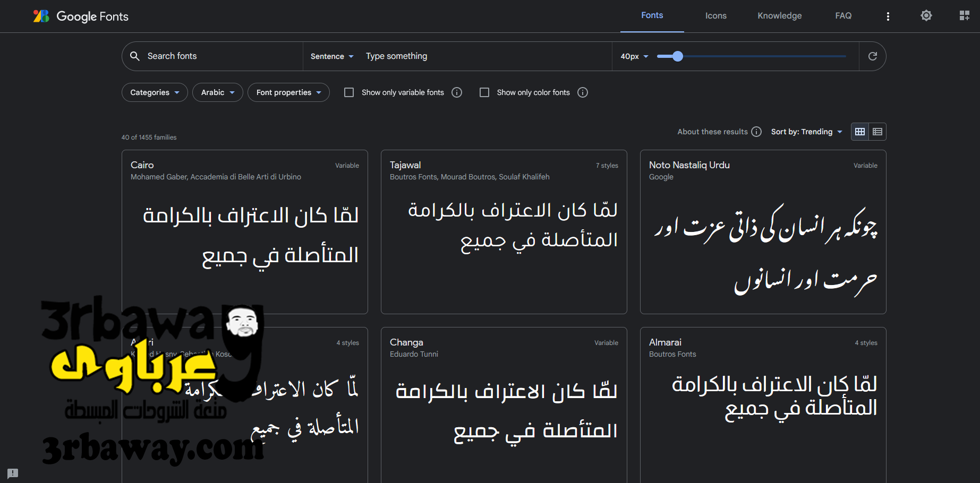Click the Tajawal designers text line
This screenshot has height=483, width=980.
pos(470,177)
